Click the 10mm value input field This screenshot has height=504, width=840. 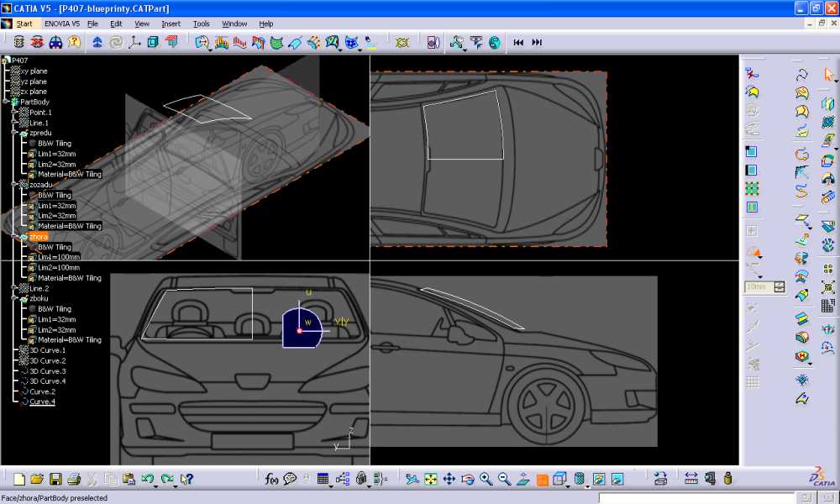point(759,287)
